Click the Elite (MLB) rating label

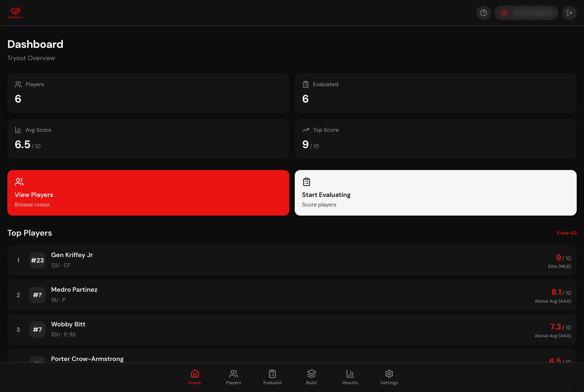click(560, 266)
